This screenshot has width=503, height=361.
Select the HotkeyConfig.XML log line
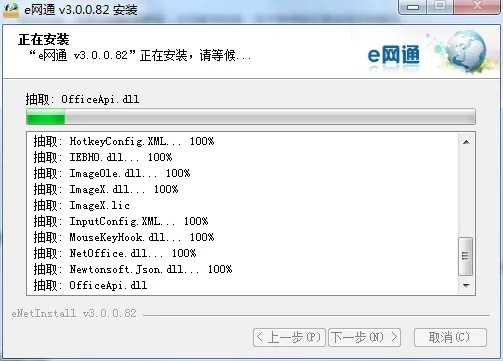click(124, 141)
